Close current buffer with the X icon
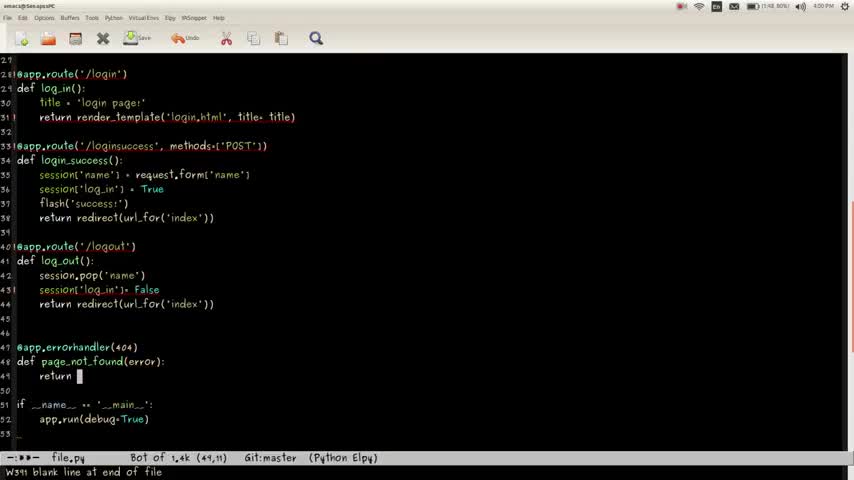 (x=103, y=39)
